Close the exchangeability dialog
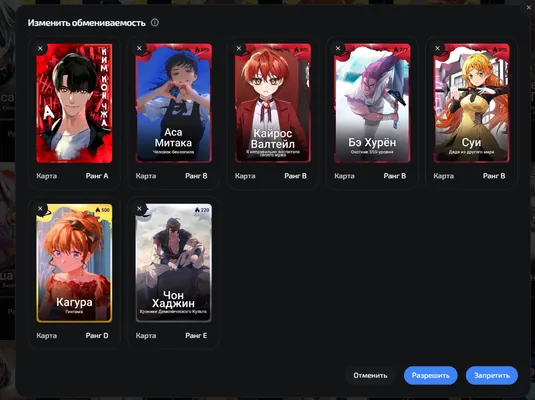535x400 pixels. [x=529, y=8]
